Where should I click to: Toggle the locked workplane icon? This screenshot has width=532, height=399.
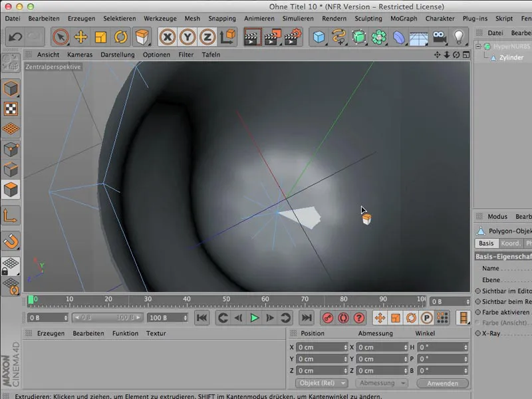[10, 266]
